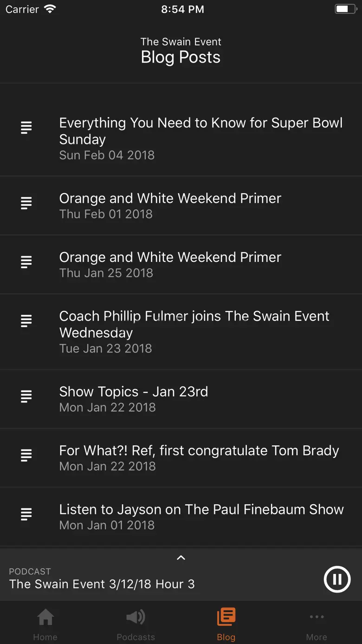Tap the document icon beside Show Topics post
The image size is (362, 644).
[26, 396]
